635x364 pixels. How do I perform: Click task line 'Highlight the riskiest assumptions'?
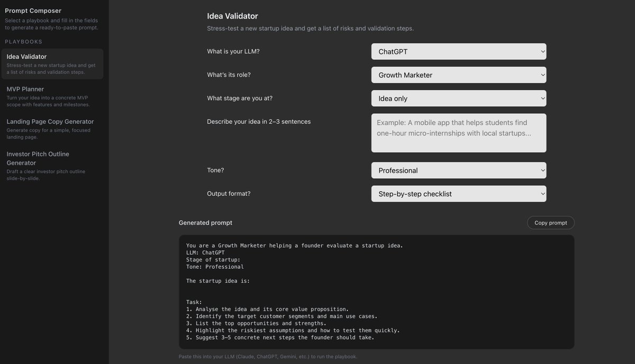pos(293,330)
